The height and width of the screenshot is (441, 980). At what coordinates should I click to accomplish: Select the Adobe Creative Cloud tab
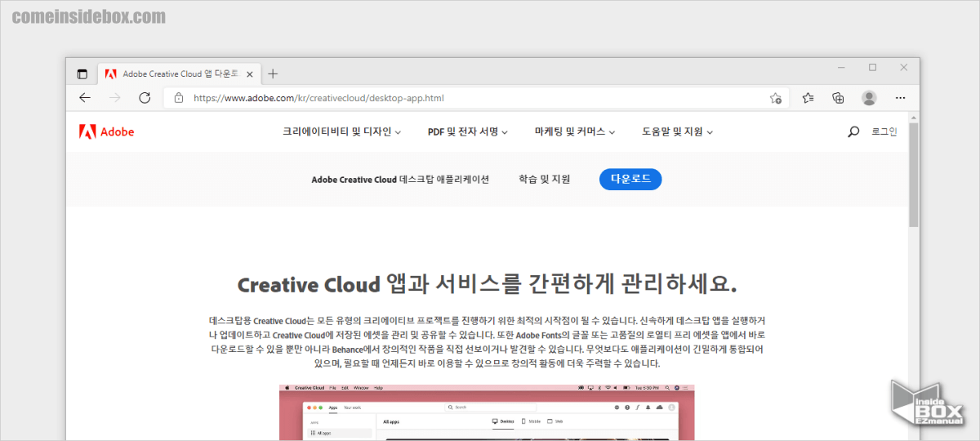click(x=180, y=73)
